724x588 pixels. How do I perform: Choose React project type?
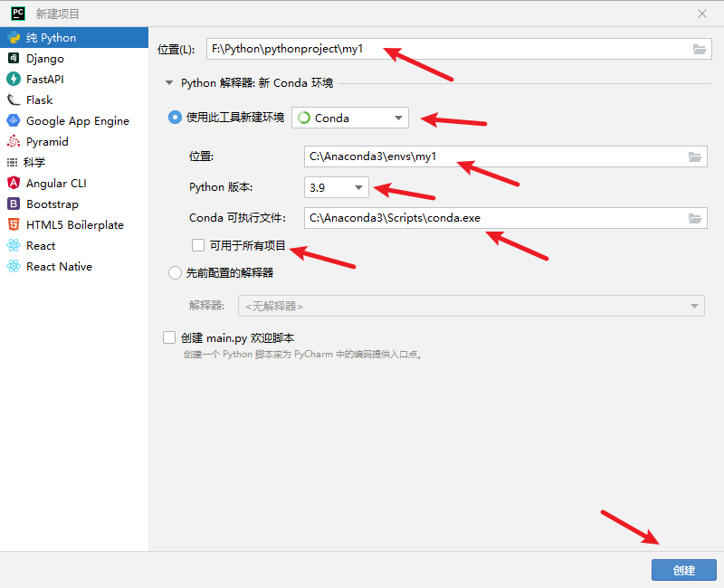point(74,245)
